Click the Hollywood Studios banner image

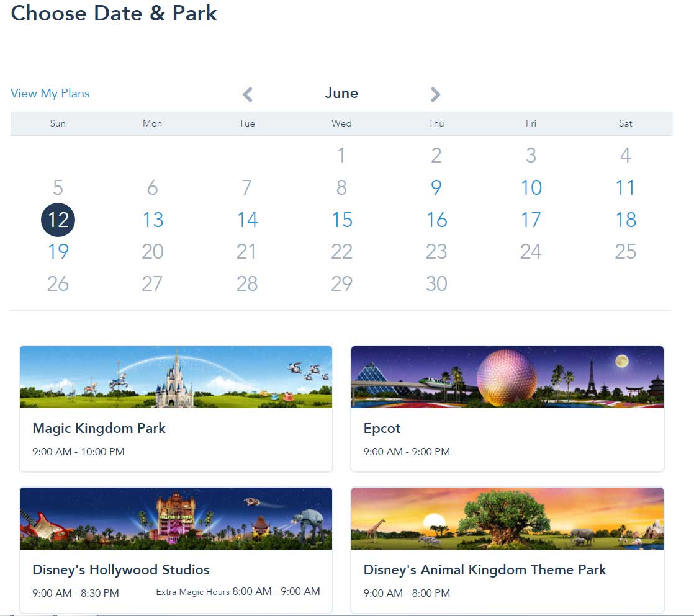[x=176, y=519]
